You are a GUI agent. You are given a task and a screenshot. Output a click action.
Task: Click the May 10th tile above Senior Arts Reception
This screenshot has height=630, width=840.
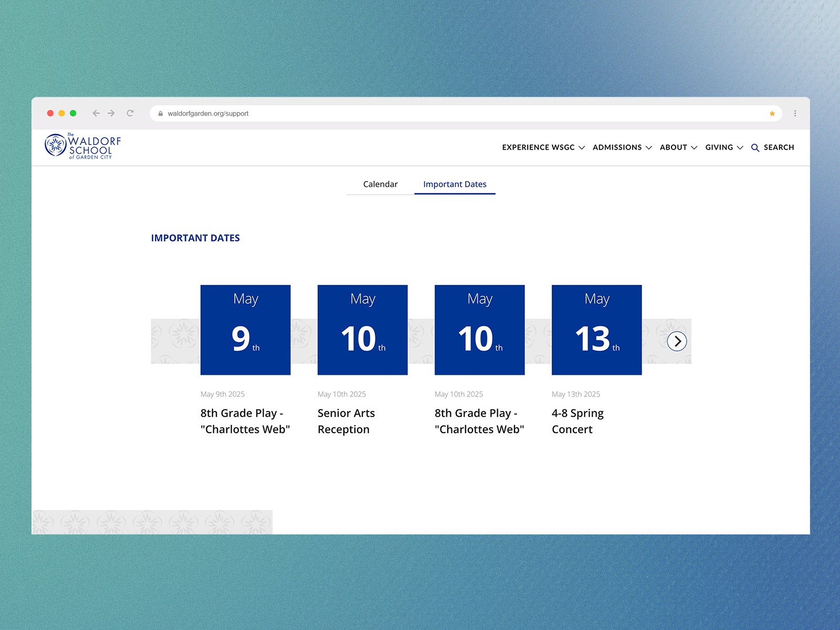[x=363, y=330]
